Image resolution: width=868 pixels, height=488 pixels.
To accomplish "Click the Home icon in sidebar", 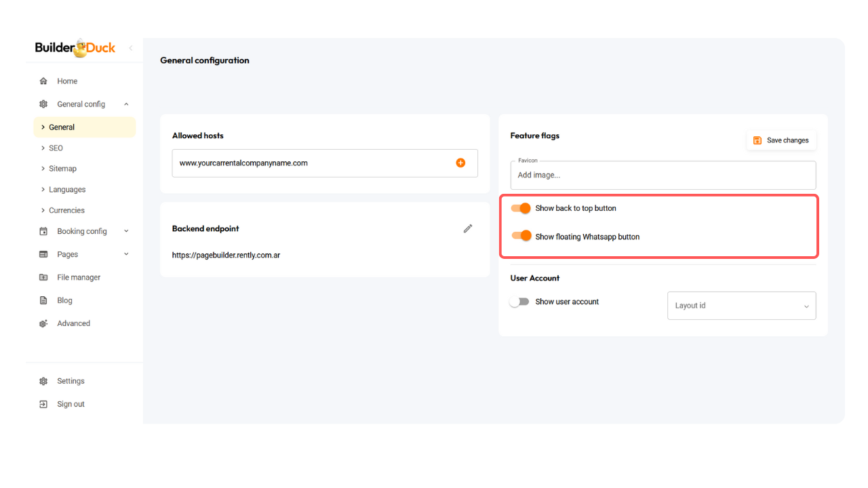I will (43, 81).
